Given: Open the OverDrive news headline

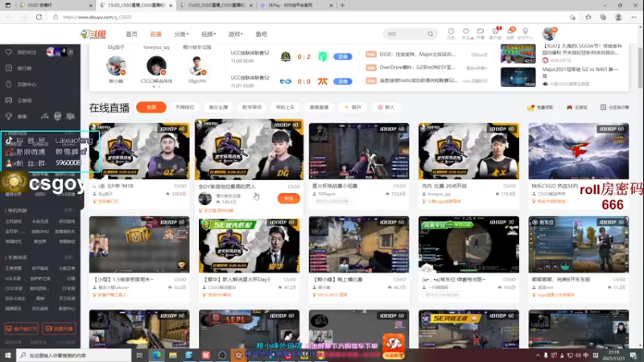Looking at the screenshot, I should [x=417, y=68].
